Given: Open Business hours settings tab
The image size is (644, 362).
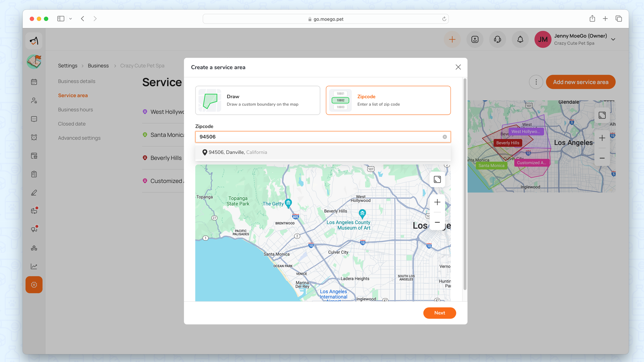Looking at the screenshot, I should point(75,110).
